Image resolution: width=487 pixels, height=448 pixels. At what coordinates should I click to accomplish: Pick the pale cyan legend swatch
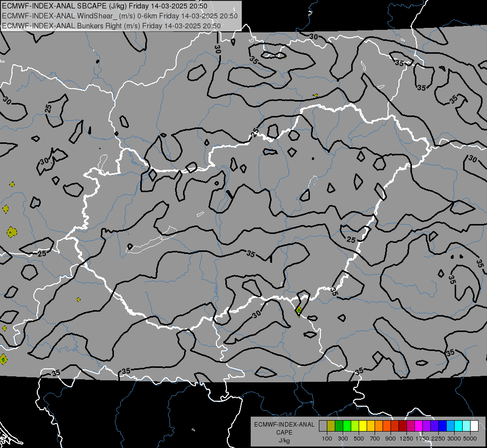[467, 426]
